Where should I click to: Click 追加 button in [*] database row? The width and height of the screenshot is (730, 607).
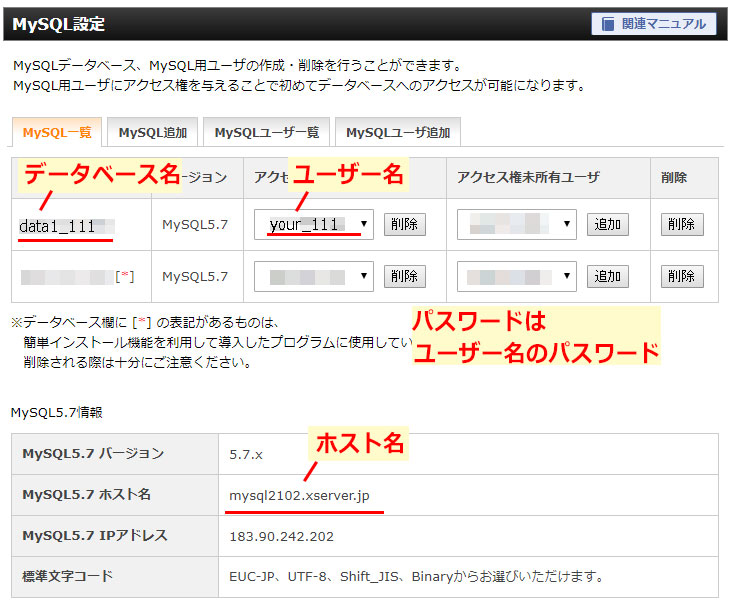click(x=608, y=277)
